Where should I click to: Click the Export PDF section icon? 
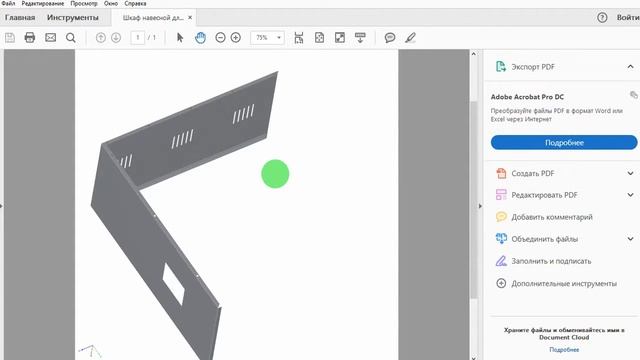point(501,67)
